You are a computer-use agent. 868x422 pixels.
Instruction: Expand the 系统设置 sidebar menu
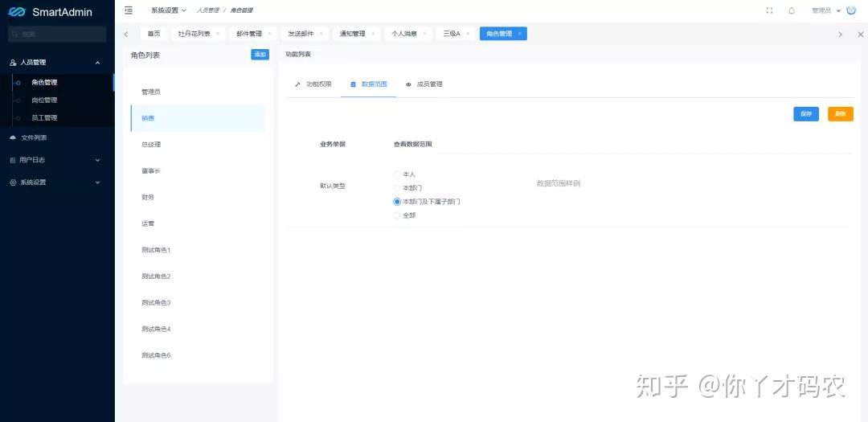click(57, 182)
